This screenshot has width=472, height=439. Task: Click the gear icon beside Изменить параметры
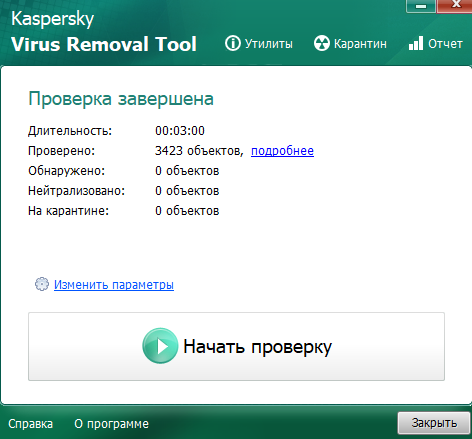[x=42, y=284]
